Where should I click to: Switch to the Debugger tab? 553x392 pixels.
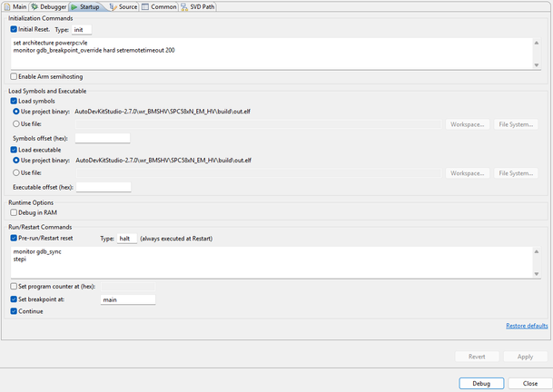49,6
